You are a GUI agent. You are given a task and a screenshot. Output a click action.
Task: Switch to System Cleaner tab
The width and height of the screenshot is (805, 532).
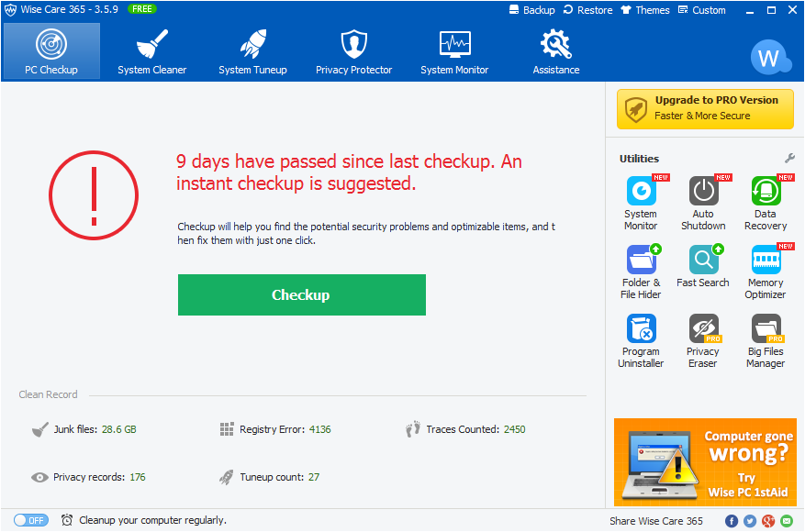tap(152, 50)
